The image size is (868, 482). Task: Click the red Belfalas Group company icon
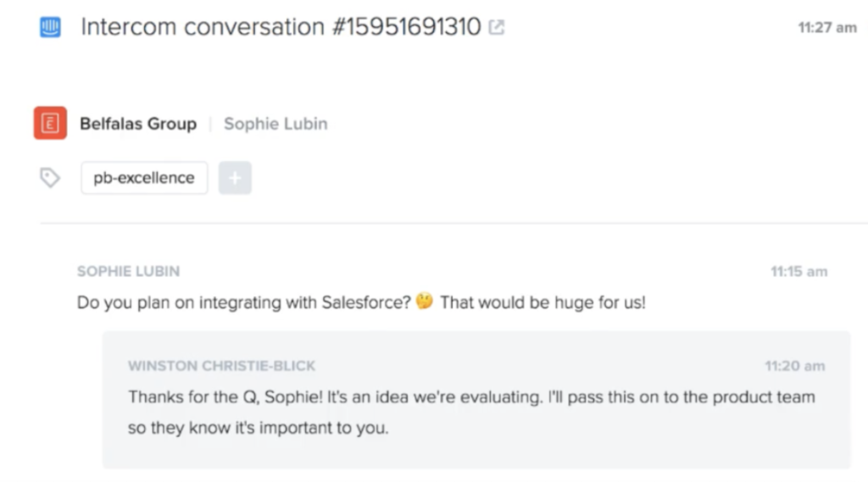50,123
